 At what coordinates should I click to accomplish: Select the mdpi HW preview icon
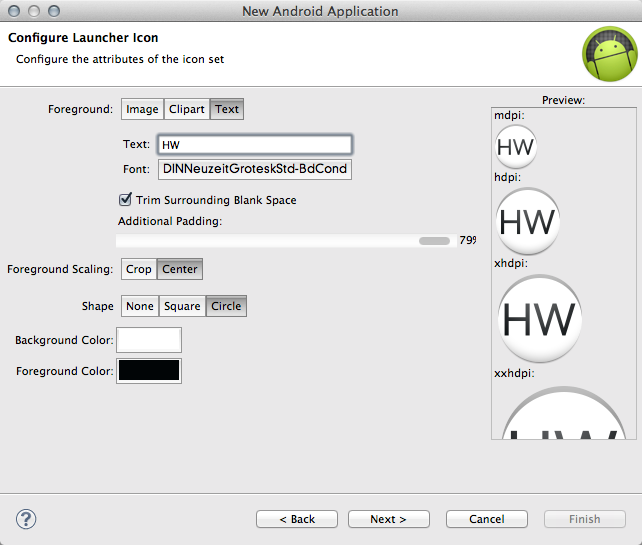[x=516, y=147]
